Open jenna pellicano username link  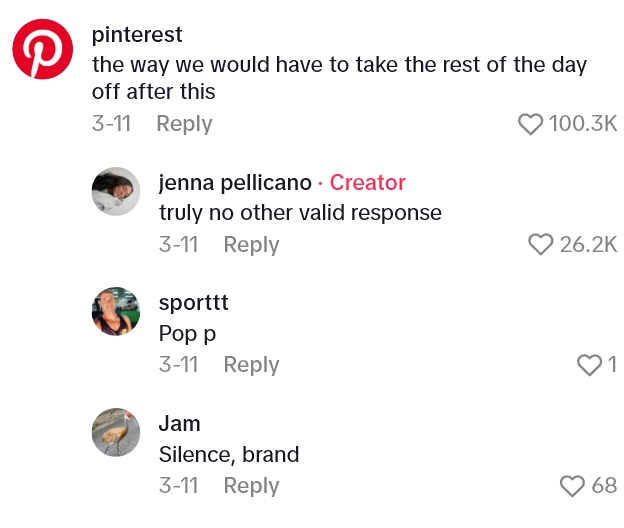[x=235, y=182]
